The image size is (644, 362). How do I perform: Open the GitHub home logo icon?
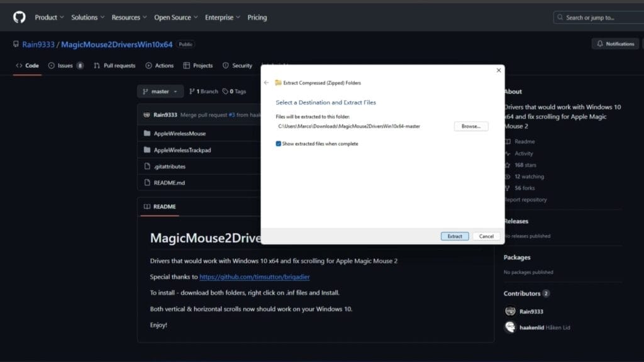pyautogui.click(x=19, y=17)
